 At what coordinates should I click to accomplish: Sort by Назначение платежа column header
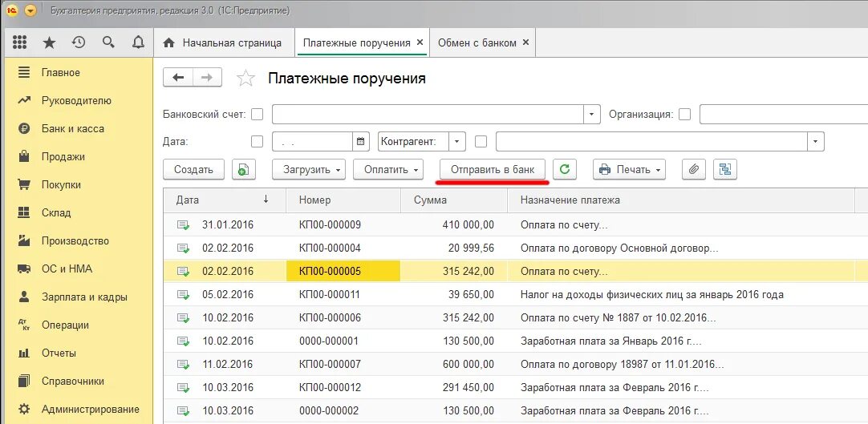(x=681, y=200)
